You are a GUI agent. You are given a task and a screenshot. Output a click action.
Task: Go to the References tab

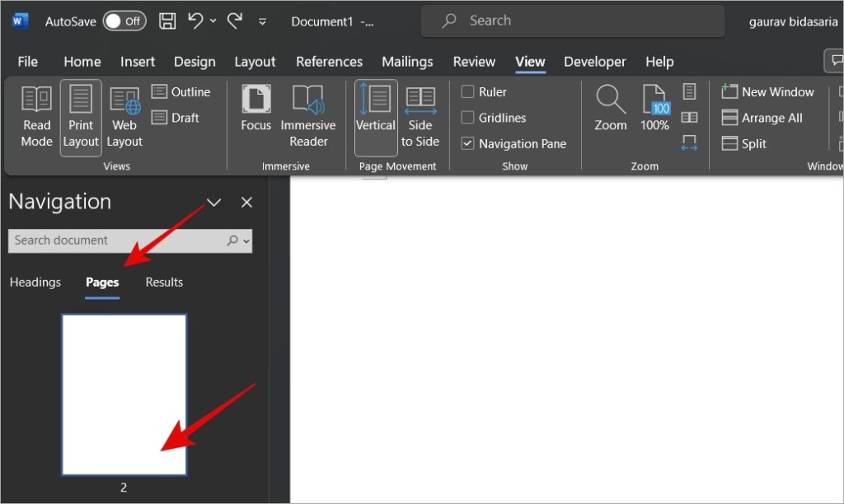329,62
